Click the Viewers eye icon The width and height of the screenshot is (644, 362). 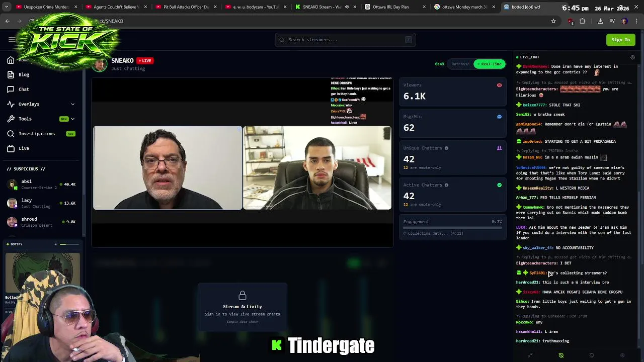coord(499,85)
